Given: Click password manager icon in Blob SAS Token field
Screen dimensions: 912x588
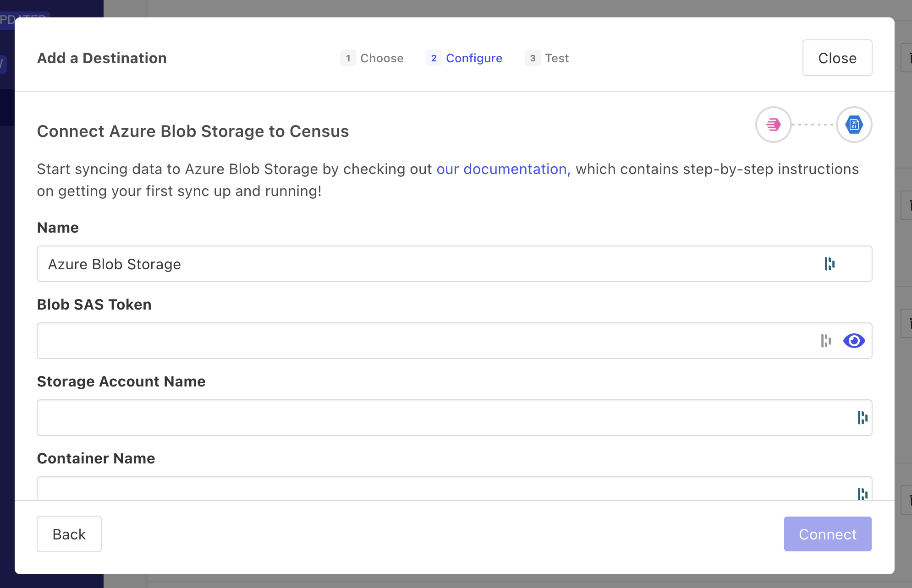Looking at the screenshot, I should (826, 341).
